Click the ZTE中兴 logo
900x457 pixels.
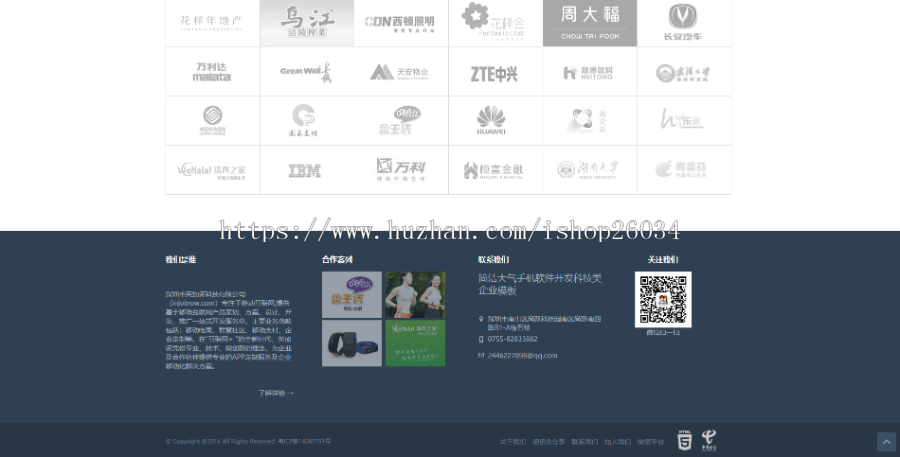click(x=495, y=72)
